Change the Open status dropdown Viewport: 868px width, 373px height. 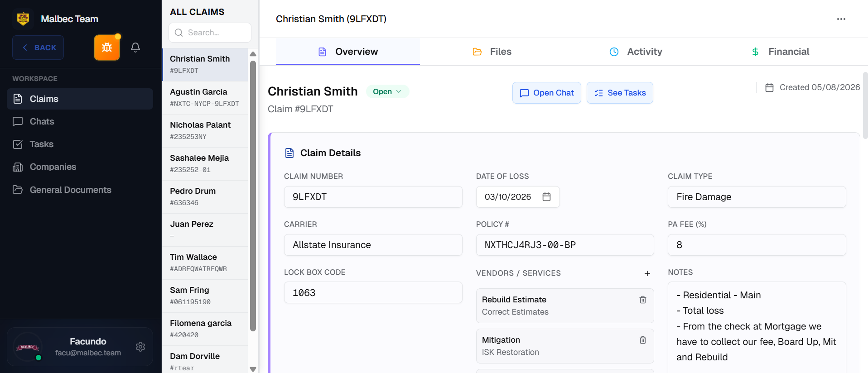[x=387, y=91]
